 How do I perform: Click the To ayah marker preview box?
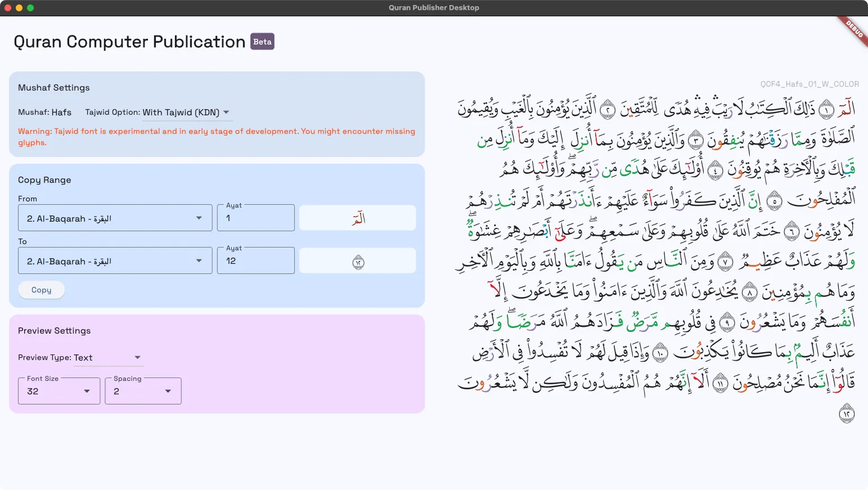(358, 262)
